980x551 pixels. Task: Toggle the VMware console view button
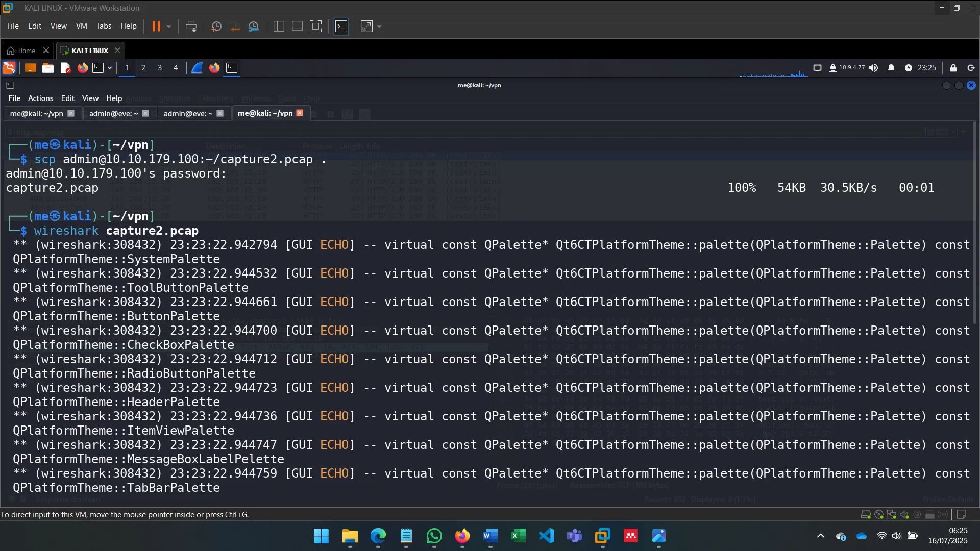341,26
